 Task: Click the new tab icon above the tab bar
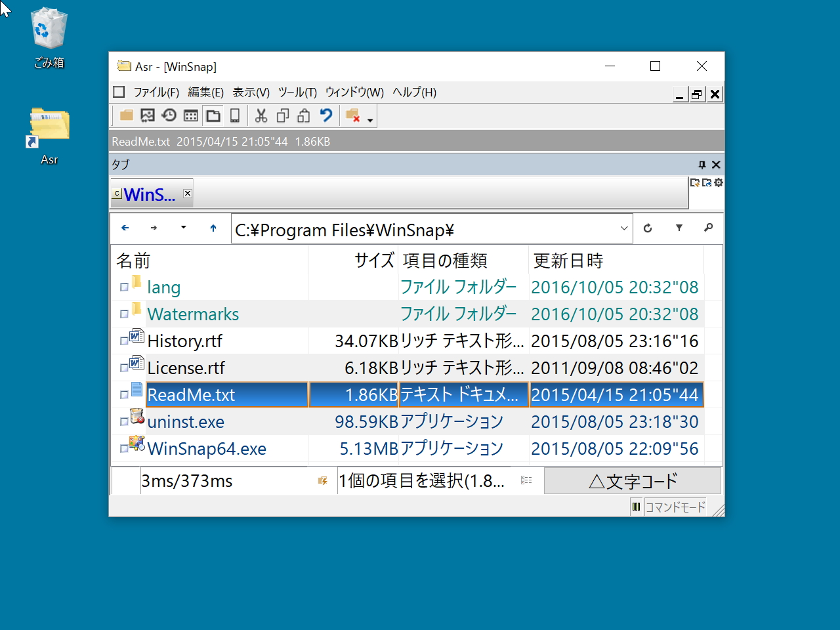(x=695, y=182)
